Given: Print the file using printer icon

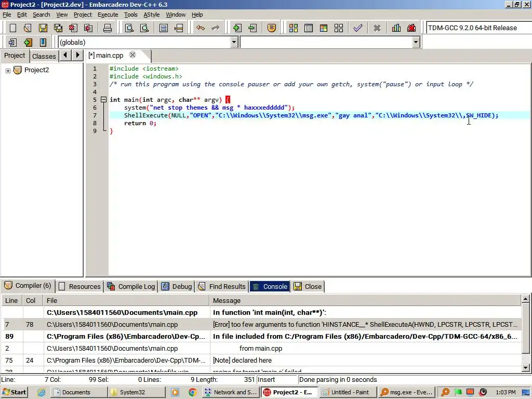Looking at the screenshot, I should click(x=108, y=28).
